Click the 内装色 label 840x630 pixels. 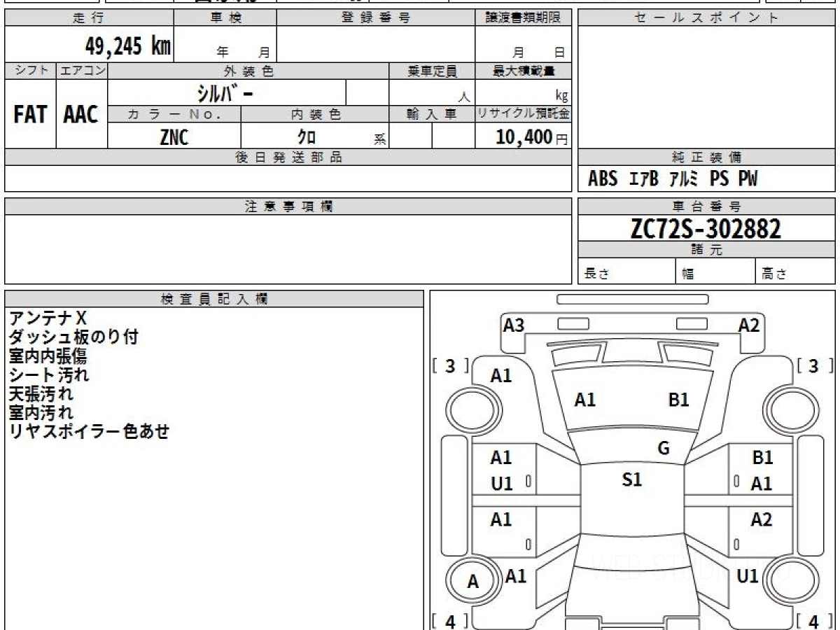[x=315, y=114]
